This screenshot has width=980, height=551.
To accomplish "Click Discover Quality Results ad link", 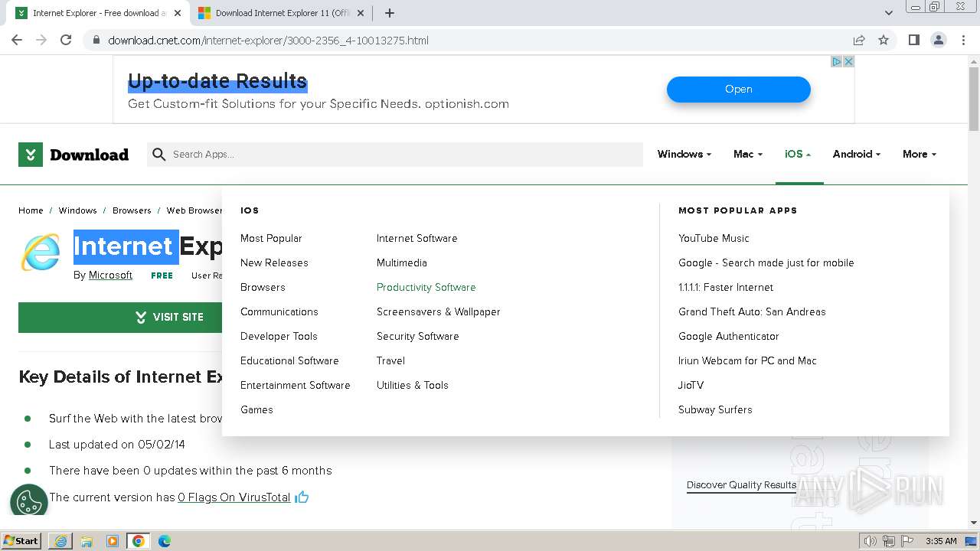I will pos(741,485).
